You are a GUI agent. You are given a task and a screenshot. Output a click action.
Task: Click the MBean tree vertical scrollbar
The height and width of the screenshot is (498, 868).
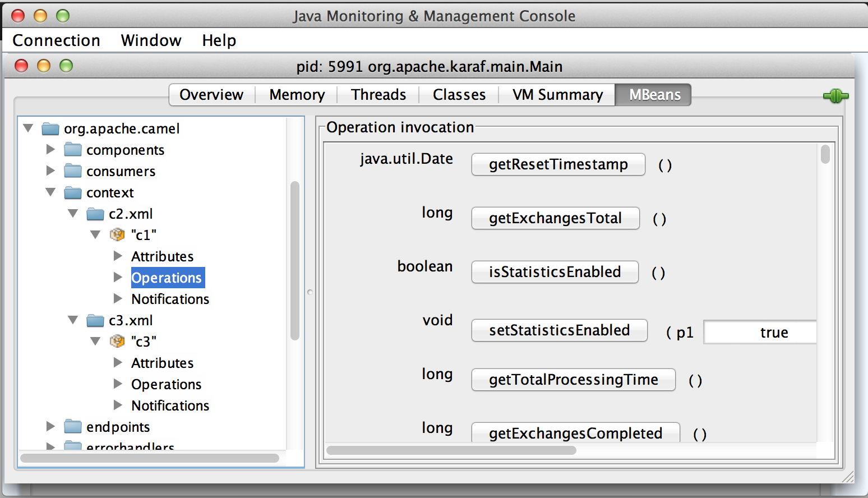295,261
